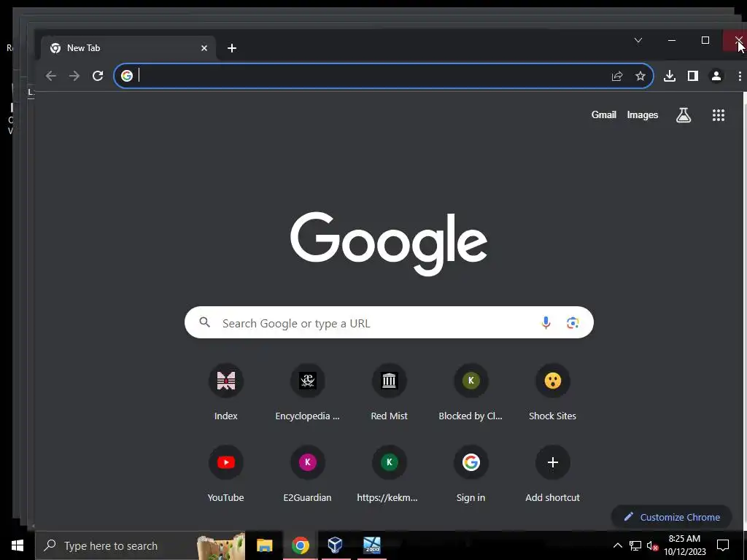
Task: Toggle the side panel icon
Action: tap(693, 76)
